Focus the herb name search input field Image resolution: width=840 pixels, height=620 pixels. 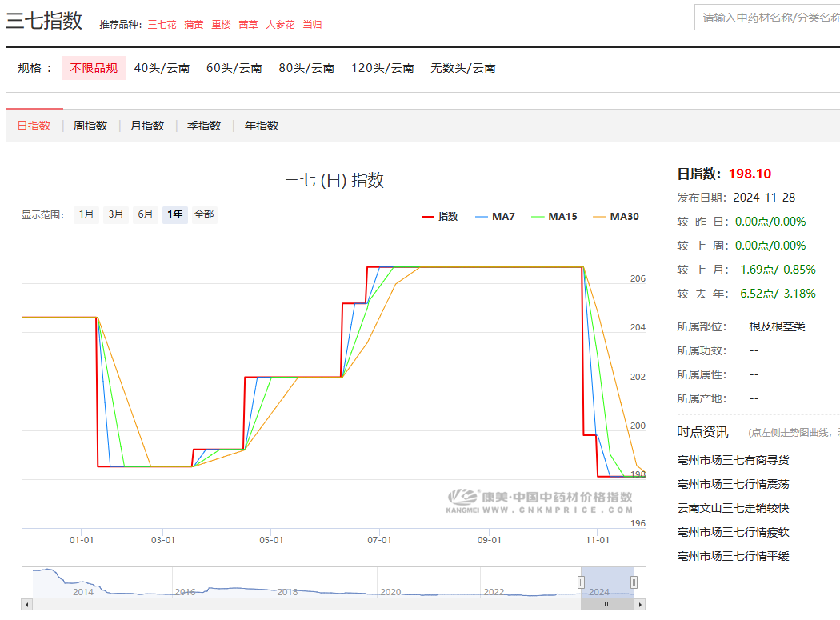(x=767, y=18)
